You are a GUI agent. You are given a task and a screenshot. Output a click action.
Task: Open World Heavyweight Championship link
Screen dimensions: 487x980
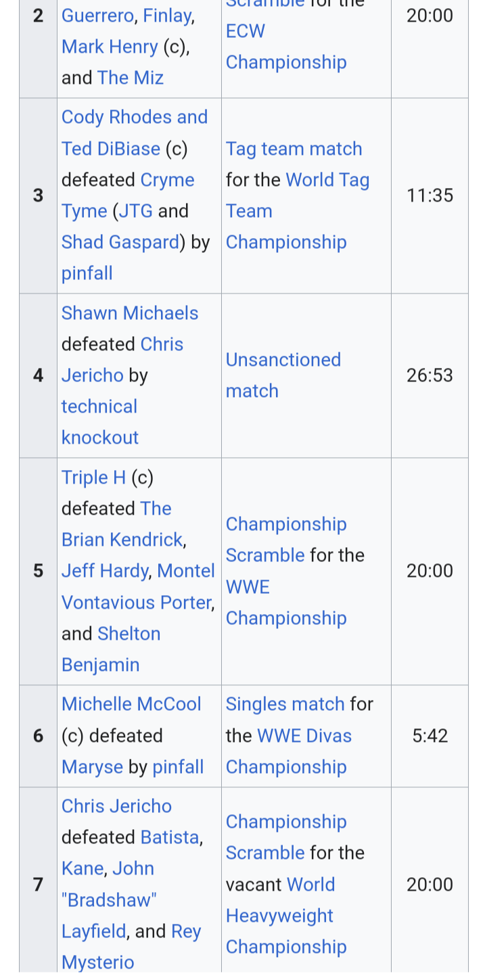click(286, 916)
